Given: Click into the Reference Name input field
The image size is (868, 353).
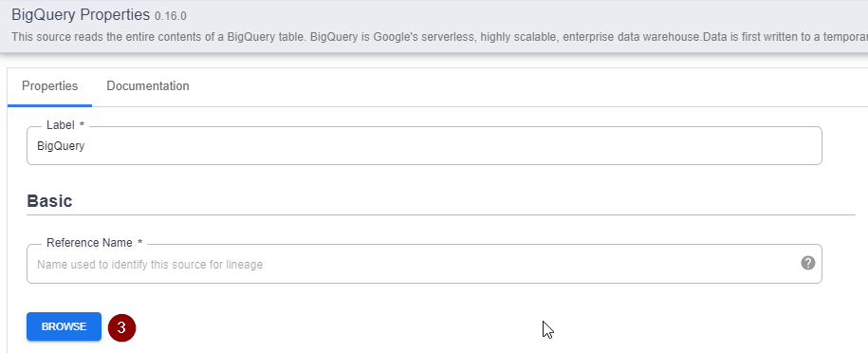Looking at the screenshot, I should 424,264.
